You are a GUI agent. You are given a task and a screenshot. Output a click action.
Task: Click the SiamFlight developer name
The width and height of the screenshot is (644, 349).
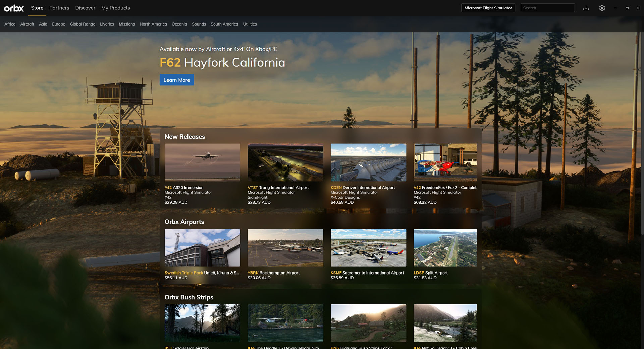[x=258, y=197]
